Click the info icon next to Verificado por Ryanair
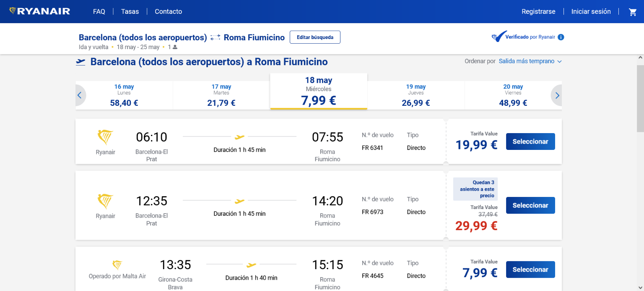The height and width of the screenshot is (291, 644). point(561,37)
